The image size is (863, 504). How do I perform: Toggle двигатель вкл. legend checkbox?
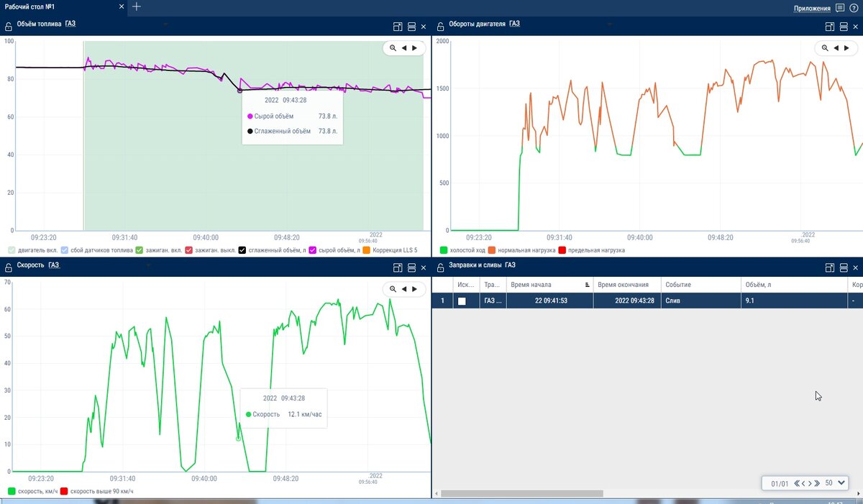(12, 250)
